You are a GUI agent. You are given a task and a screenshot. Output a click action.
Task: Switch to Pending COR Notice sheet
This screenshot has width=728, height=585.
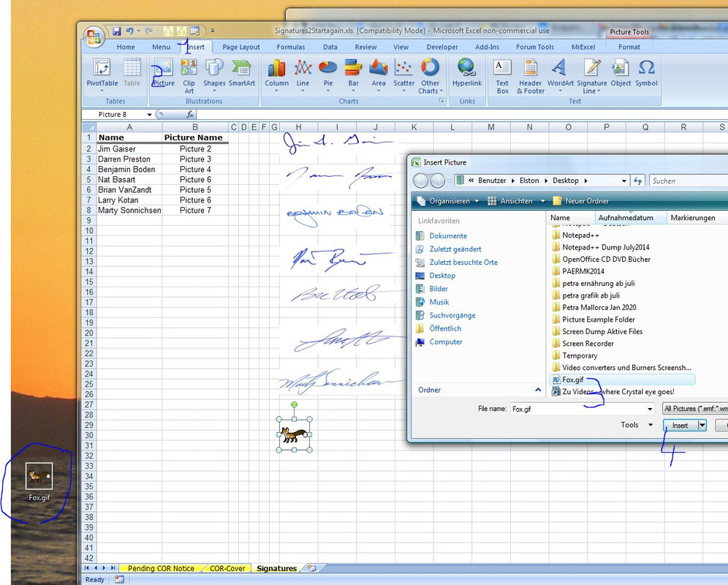tap(161, 568)
